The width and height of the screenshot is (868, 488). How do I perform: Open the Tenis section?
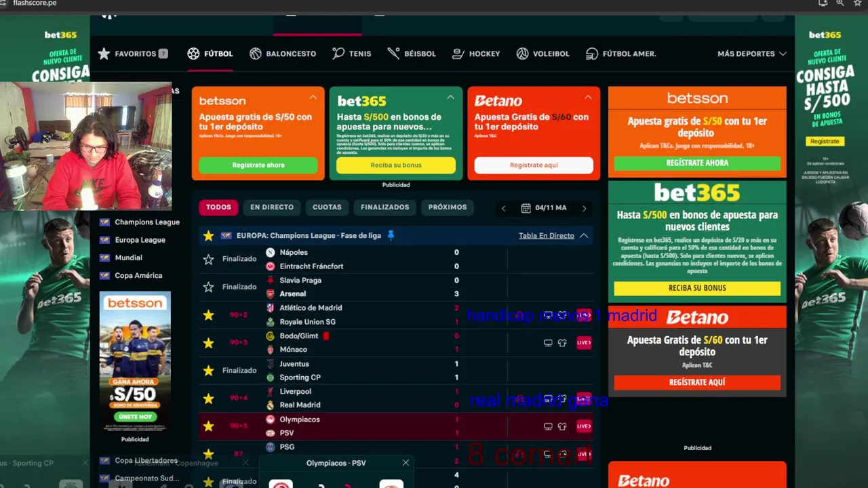coord(352,54)
